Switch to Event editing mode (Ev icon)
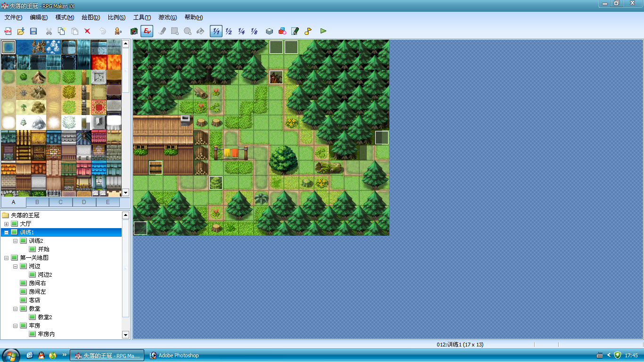 pos(147,31)
